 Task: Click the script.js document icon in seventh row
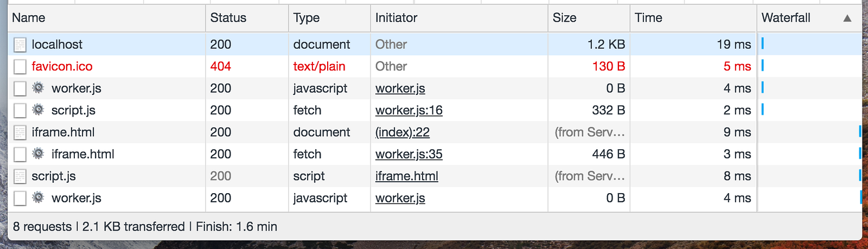click(x=20, y=176)
